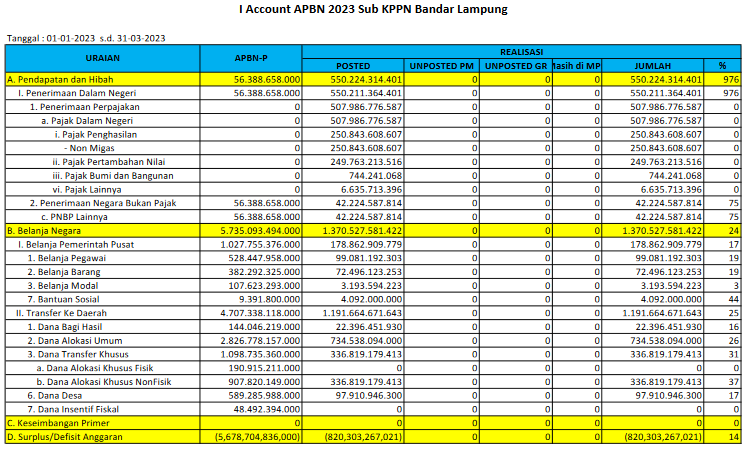Select the POSTED column header
The image size is (748, 451).
coord(353,66)
